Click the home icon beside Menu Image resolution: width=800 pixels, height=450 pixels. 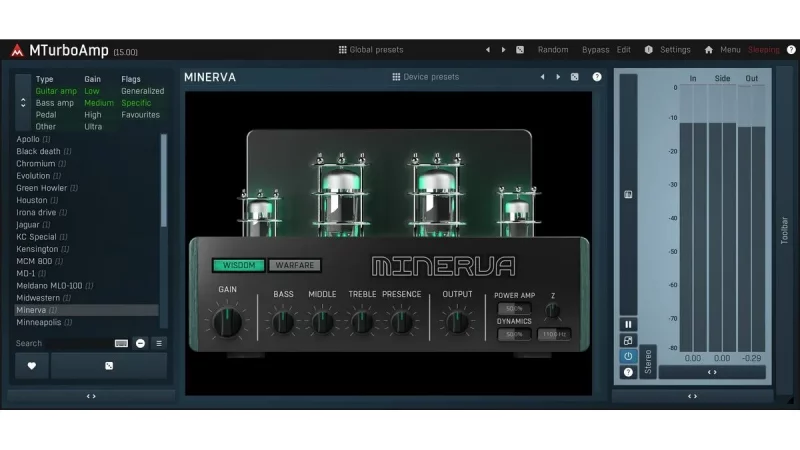click(709, 49)
